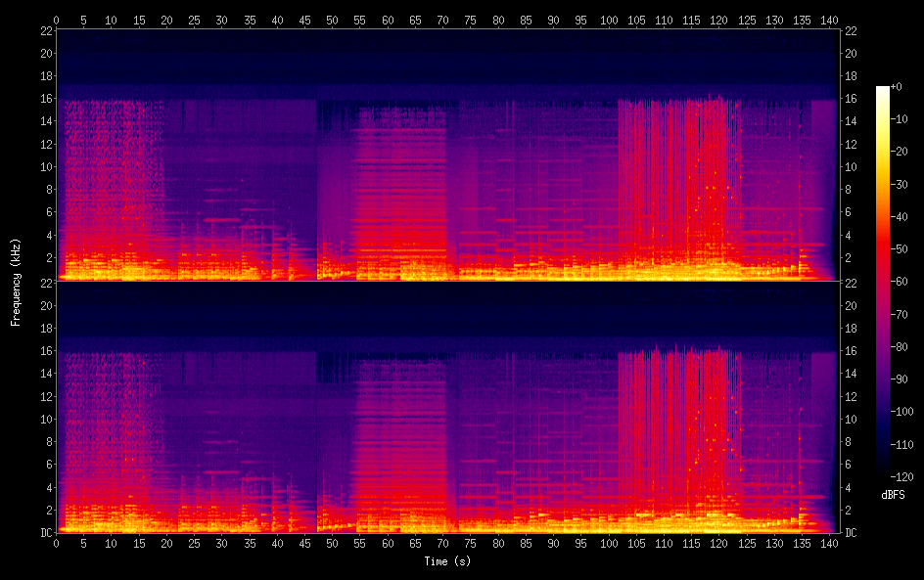Click the "Frequency (kHz)" vertical axis label
Viewport: 924px width, 580px height.
pos(16,282)
